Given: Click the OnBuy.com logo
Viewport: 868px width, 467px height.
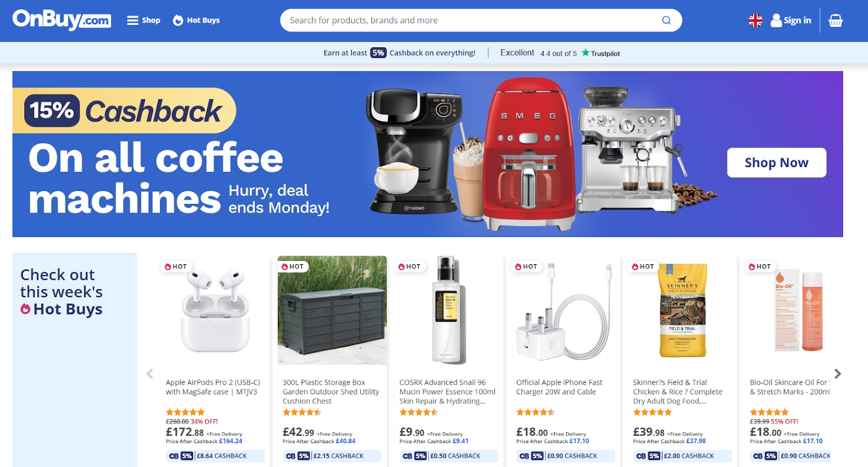Looking at the screenshot, I should 62,20.
